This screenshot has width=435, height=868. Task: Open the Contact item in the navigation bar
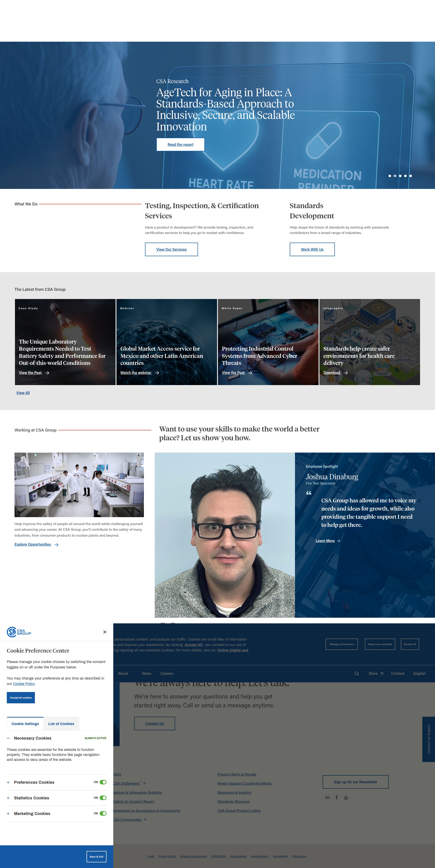tap(398, 674)
